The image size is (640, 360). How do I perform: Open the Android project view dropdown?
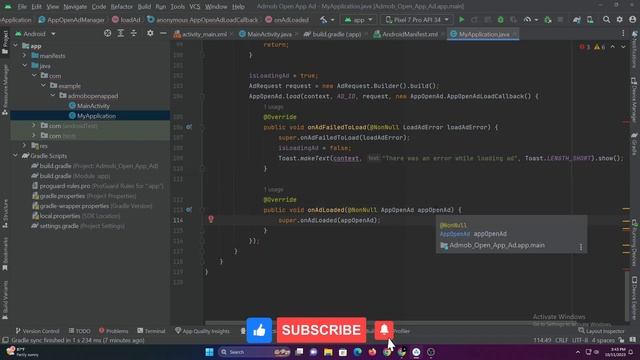[x=35, y=34]
